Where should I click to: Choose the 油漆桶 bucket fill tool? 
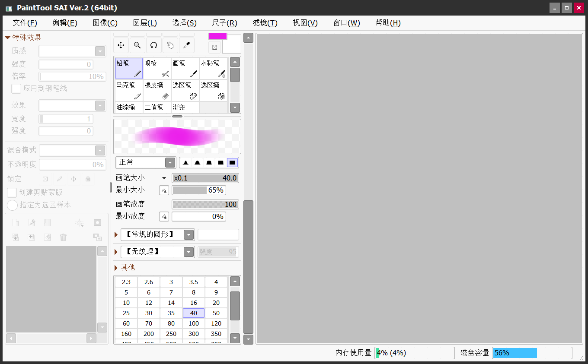coord(128,107)
